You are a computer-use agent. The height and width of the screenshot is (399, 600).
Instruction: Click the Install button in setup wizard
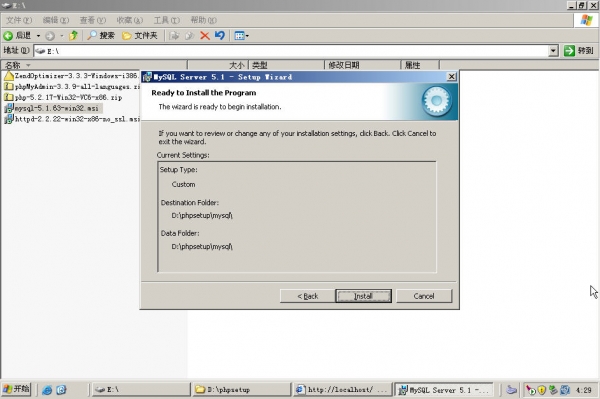tap(363, 296)
